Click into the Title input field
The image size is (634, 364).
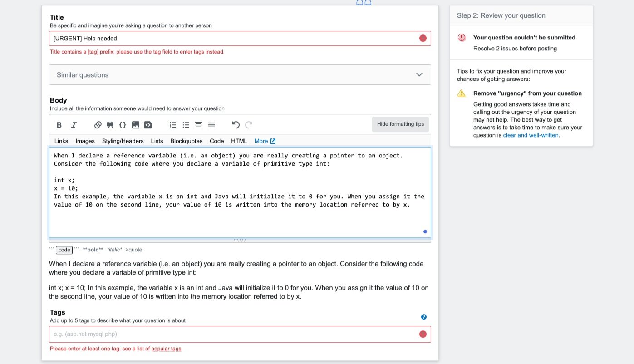(x=240, y=39)
